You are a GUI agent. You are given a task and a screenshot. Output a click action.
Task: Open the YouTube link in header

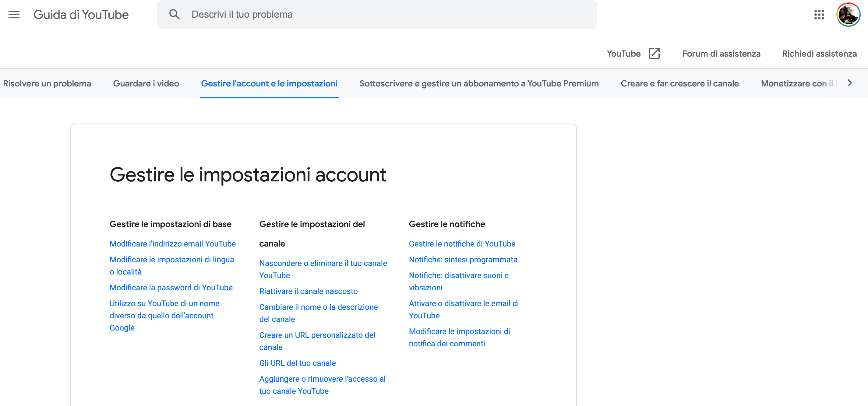click(x=623, y=54)
